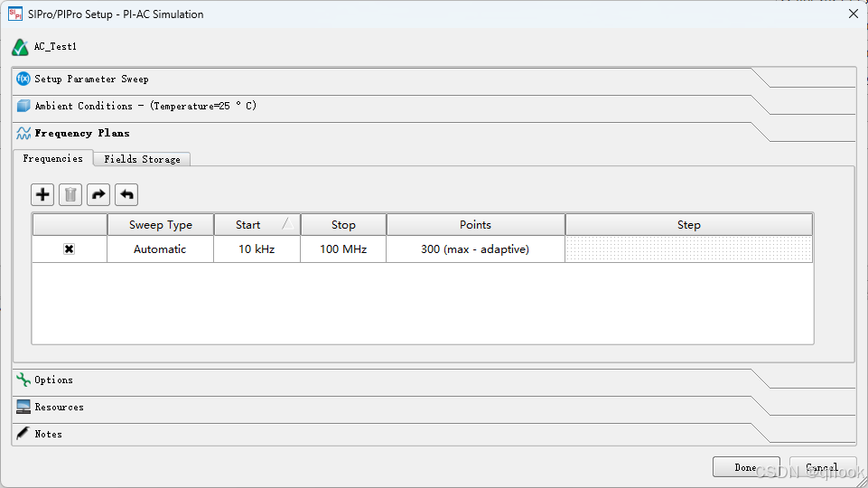The width and height of the screenshot is (868, 488).
Task: Uncheck the Automatic sweep row checkbox
Action: tap(70, 249)
